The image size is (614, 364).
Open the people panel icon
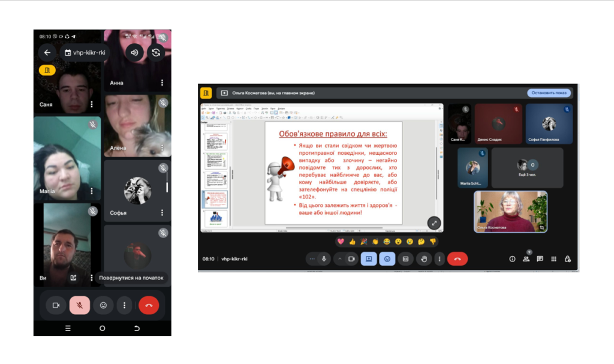(526, 259)
